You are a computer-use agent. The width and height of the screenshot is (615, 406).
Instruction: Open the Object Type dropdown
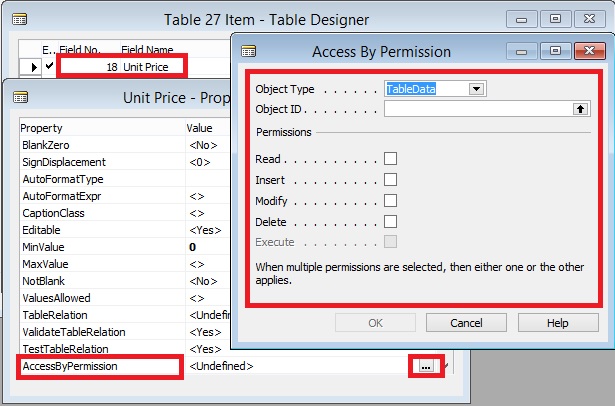[x=476, y=89]
